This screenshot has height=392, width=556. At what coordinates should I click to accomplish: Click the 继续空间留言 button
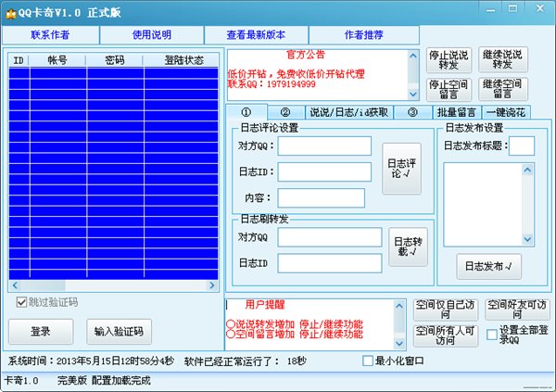(x=503, y=89)
